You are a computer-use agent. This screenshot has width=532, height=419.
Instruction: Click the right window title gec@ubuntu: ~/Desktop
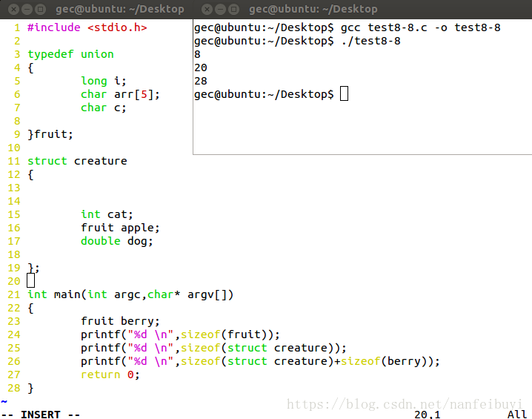tap(313, 9)
